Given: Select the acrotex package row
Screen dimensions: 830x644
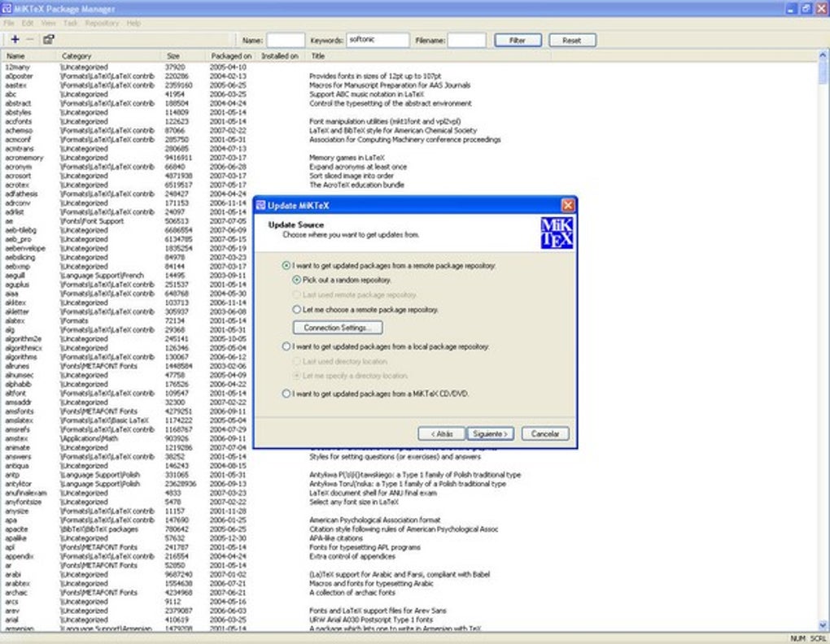Looking at the screenshot, I should (409, 185).
